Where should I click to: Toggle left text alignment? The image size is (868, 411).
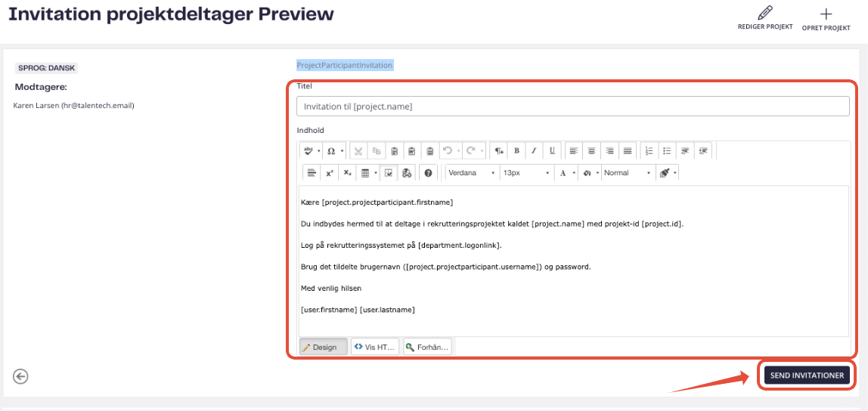click(574, 150)
